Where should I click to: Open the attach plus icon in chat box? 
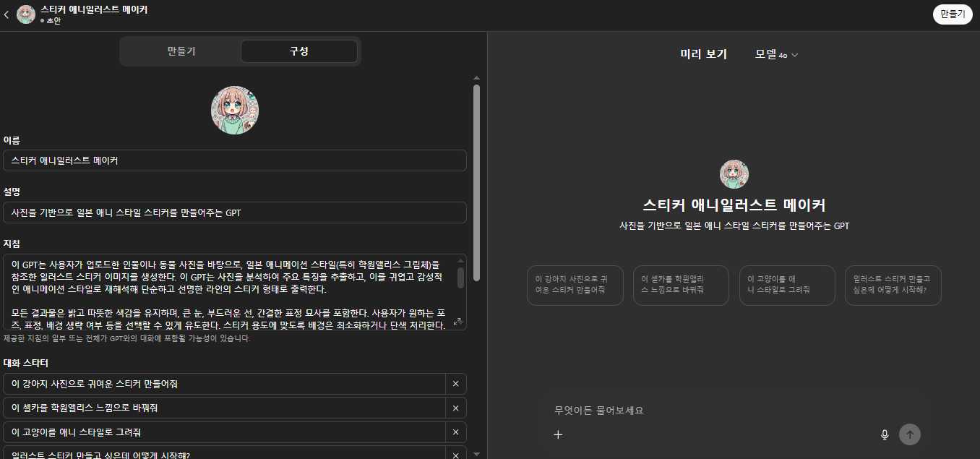[x=558, y=434]
